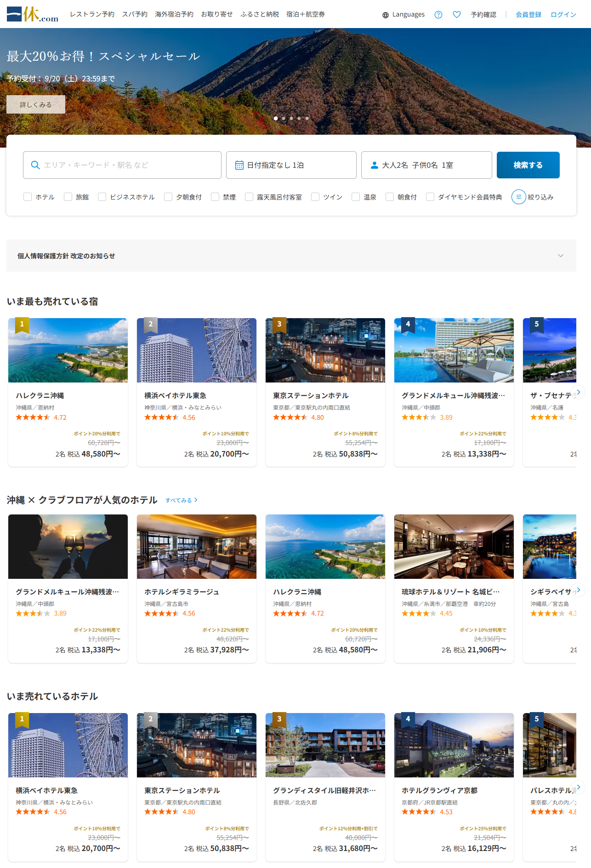Open favorites via the heart icon
The width and height of the screenshot is (591, 868).
[x=457, y=15]
